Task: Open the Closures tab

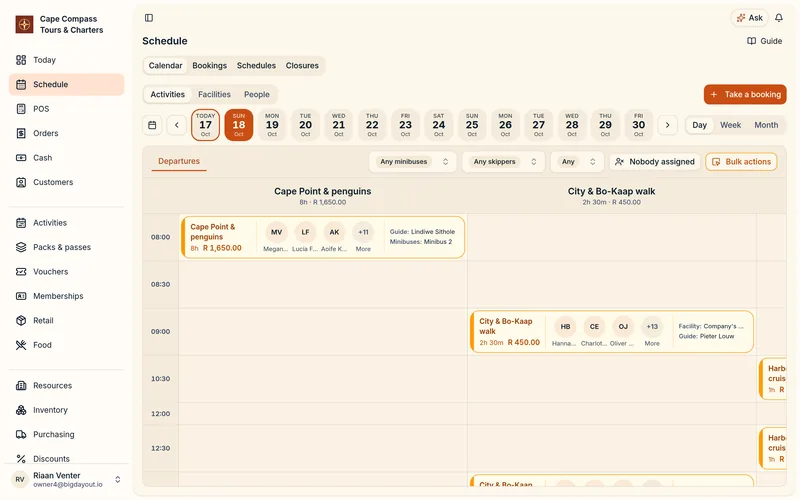Action: [x=302, y=66]
